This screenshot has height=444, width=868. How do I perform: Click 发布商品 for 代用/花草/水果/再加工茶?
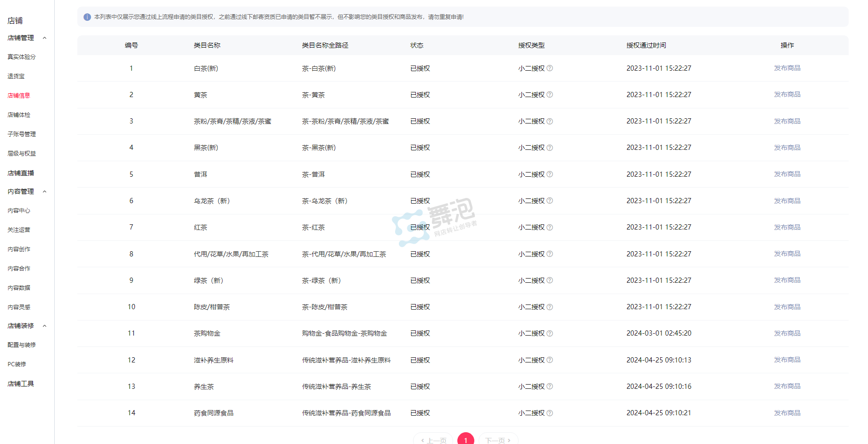(x=787, y=254)
